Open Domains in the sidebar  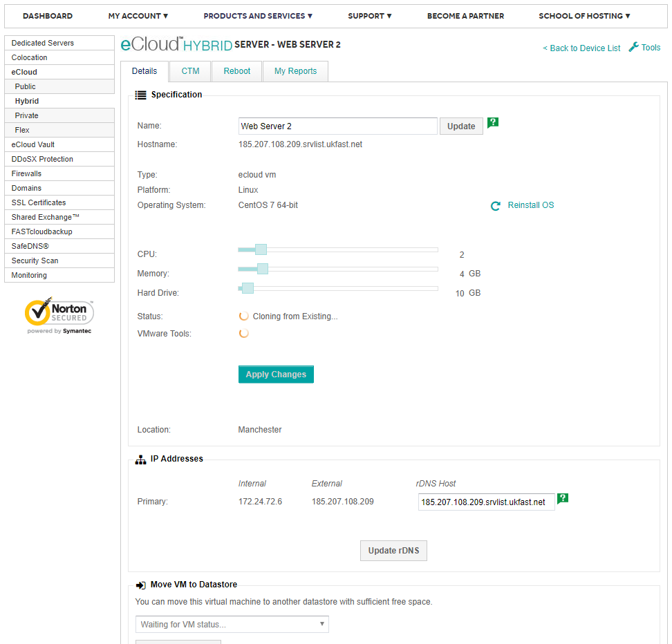(x=59, y=188)
